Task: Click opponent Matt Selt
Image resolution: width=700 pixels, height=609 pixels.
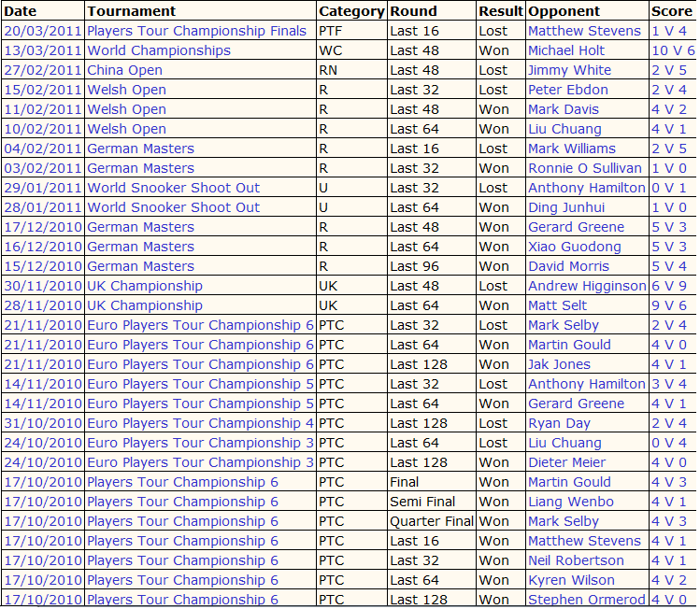Action: tap(557, 305)
